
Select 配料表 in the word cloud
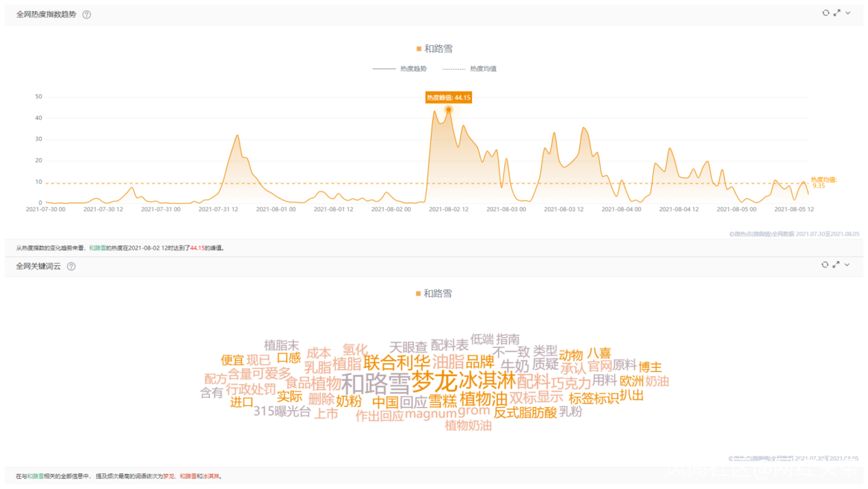tap(449, 345)
